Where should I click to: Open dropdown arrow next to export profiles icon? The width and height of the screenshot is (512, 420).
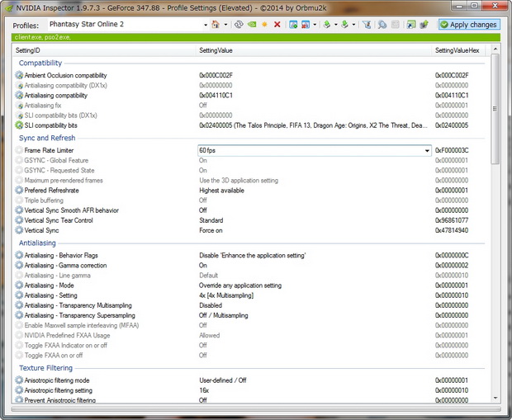[335, 25]
